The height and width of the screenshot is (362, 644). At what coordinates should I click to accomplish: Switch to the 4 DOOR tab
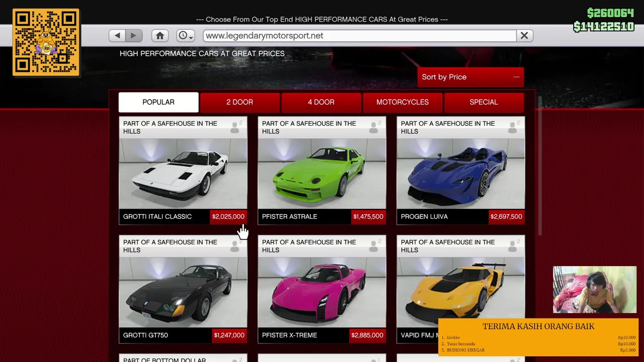click(x=321, y=102)
